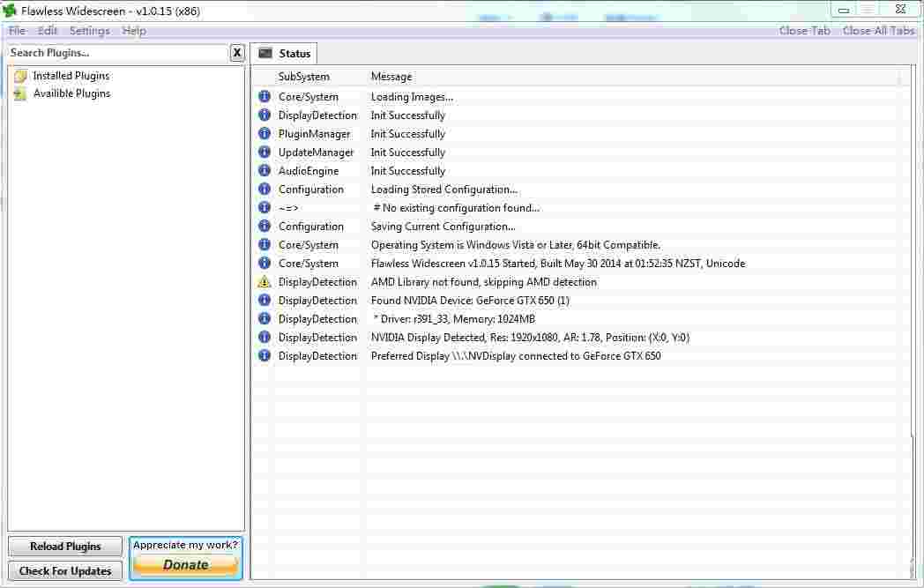
Task: Click the Status tab console icon
Action: [x=265, y=54]
